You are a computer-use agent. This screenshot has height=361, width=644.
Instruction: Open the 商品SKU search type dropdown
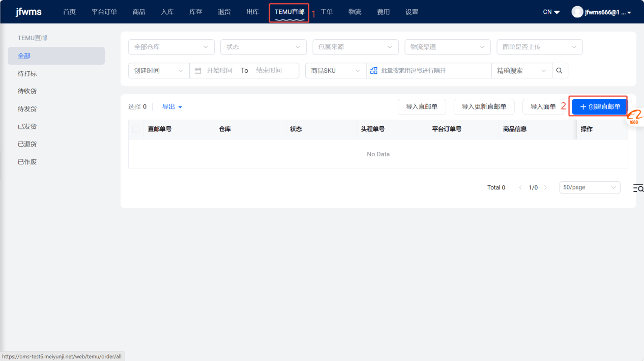(x=336, y=70)
